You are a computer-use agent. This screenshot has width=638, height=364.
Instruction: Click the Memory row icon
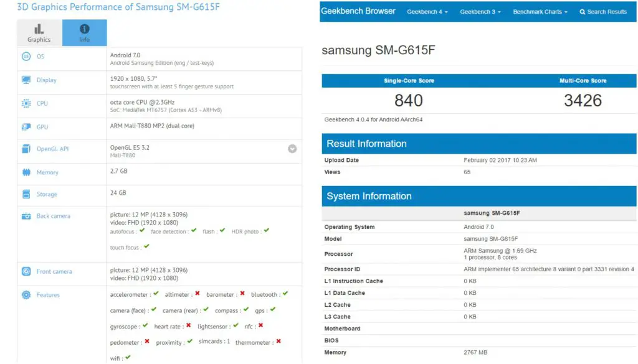26,172
